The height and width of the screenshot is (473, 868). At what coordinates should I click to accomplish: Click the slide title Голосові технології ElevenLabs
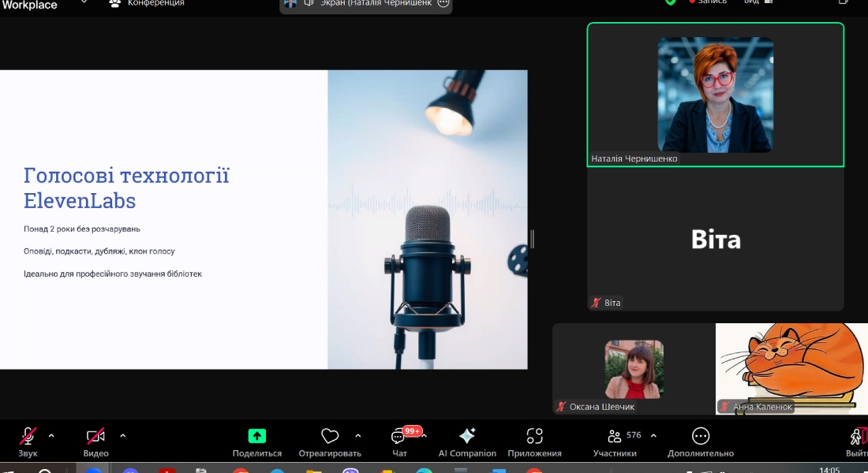tap(126, 188)
